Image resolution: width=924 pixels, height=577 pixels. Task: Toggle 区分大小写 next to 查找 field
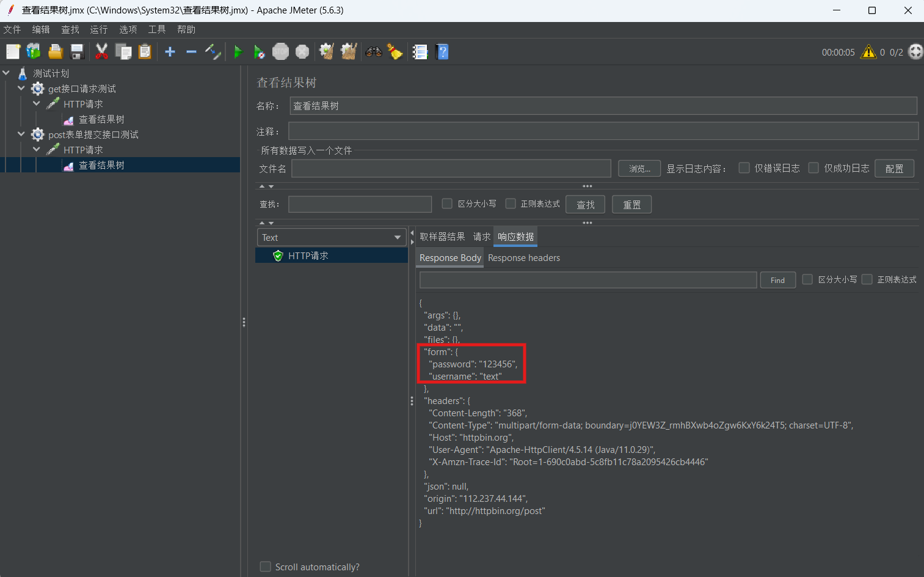[x=447, y=204]
